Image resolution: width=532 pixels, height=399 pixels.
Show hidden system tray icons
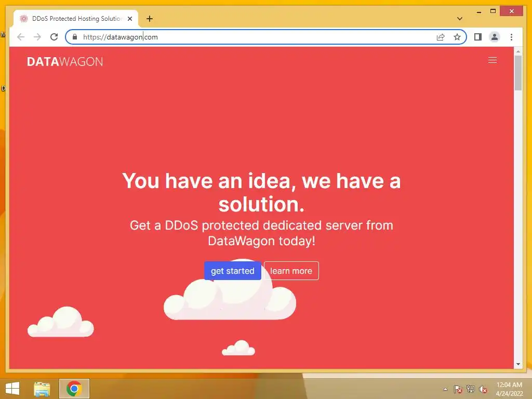(445, 389)
